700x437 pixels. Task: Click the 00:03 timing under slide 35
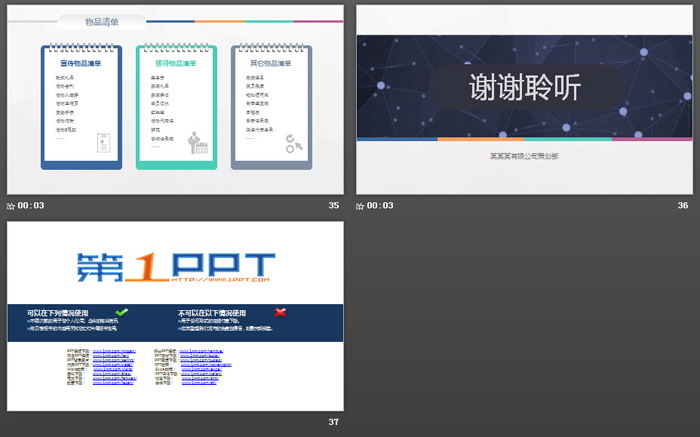click(x=31, y=206)
